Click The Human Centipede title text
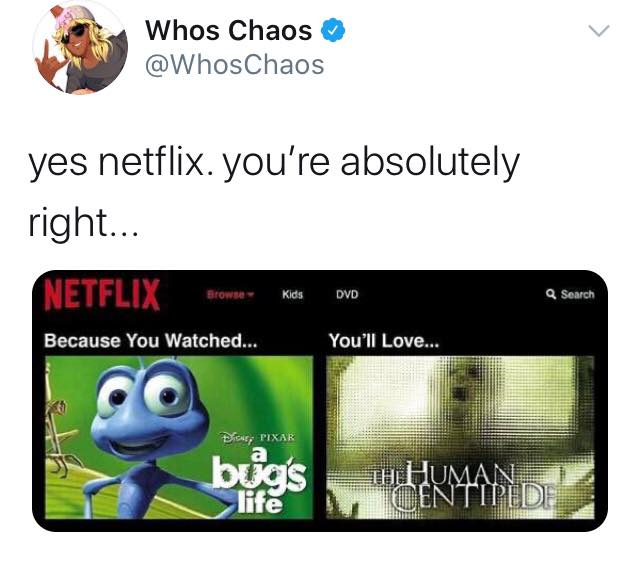The height and width of the screenshot is (571, 640). coord(463,486)
